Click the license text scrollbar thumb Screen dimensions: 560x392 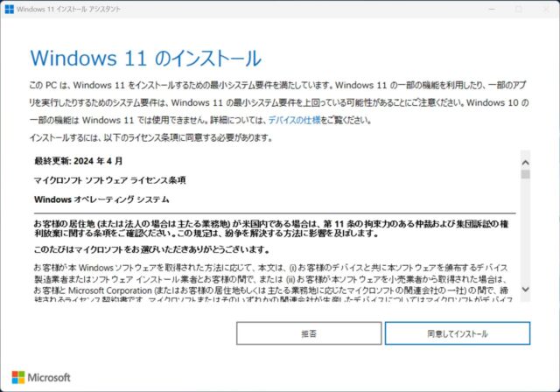click(x=525, y=173)
